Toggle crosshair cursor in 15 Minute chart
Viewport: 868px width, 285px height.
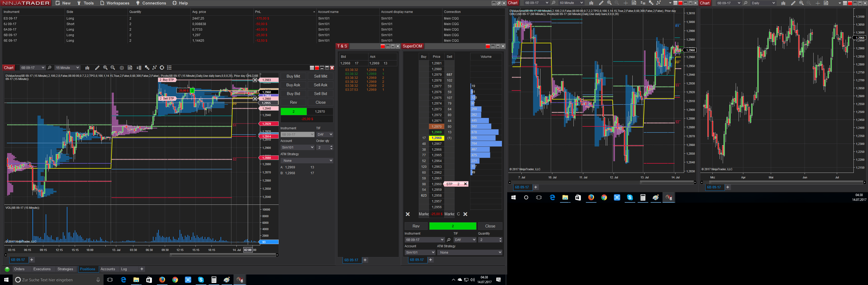point(122,68)
